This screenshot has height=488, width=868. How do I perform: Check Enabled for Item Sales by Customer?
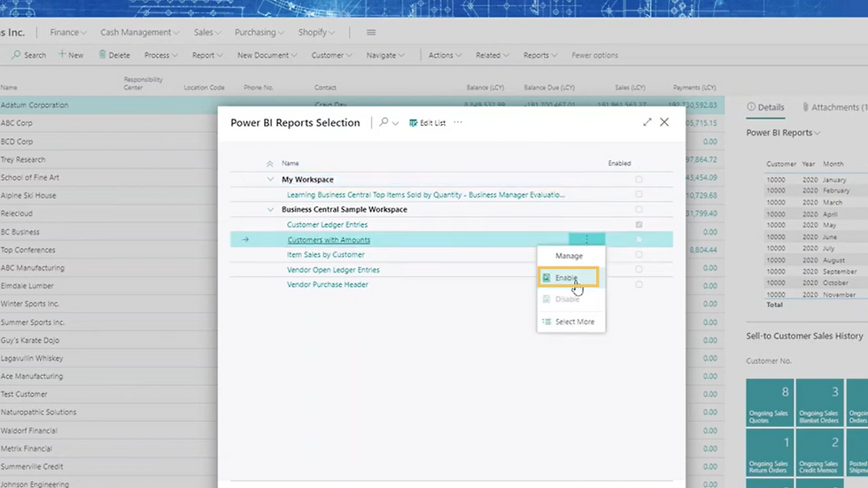(639, 254)
